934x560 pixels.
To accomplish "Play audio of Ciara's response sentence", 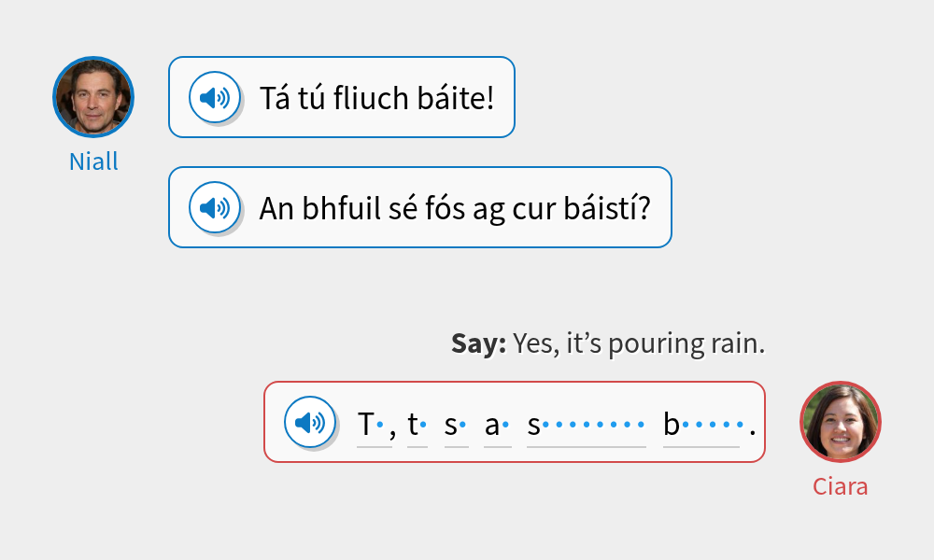I will (310, 423).
